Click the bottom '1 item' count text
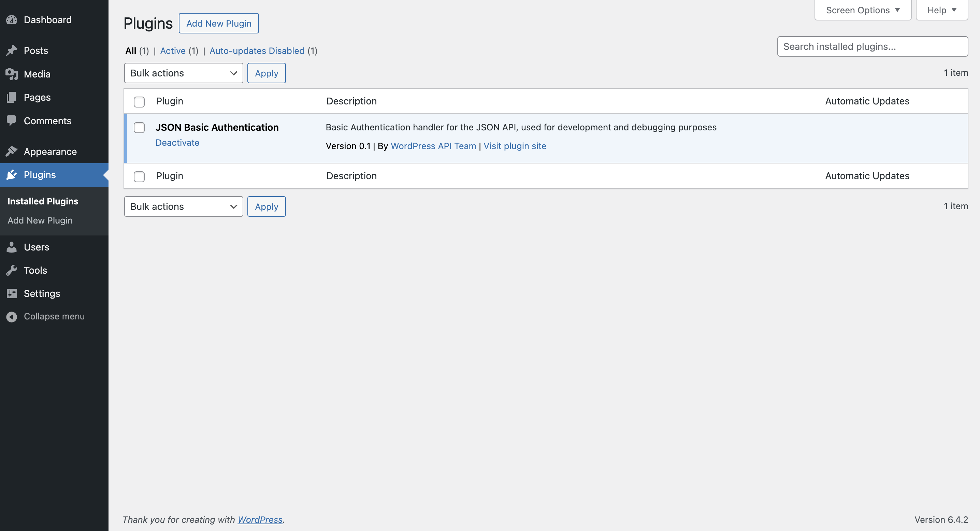The image size is (980, 531). tap(956, 206)
